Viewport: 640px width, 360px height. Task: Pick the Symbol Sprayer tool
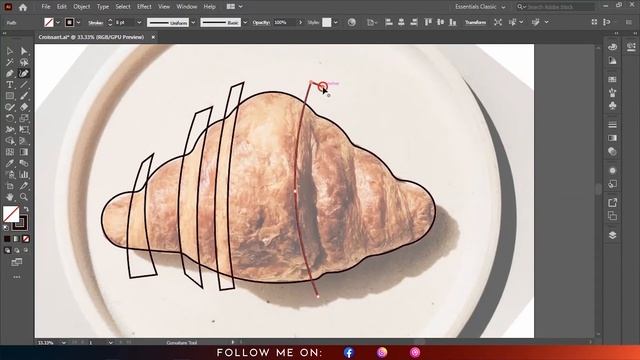pyautogui.click(x=10, y=175)
